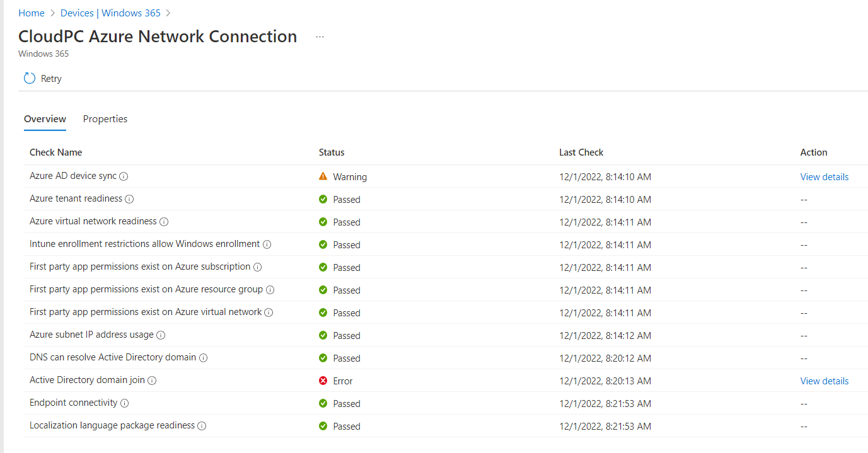Select the Overview tab
Screen dimensions: 868x453
pos(45,119)
